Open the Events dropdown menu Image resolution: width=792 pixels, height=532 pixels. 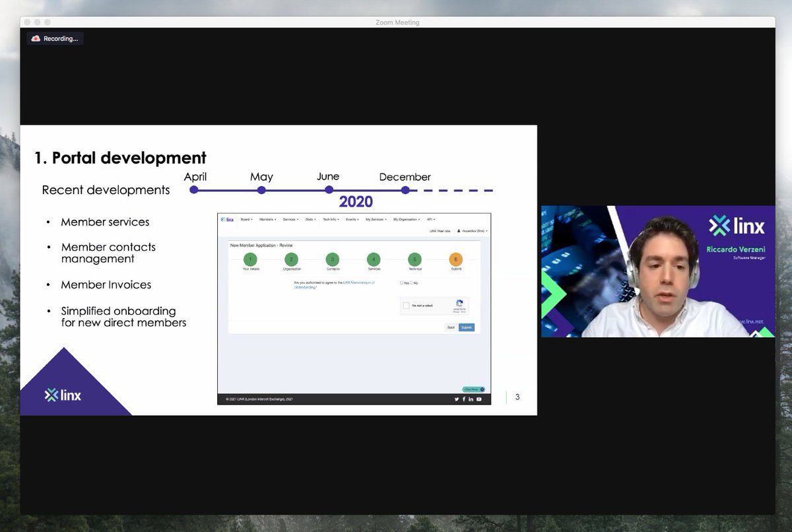352,219
